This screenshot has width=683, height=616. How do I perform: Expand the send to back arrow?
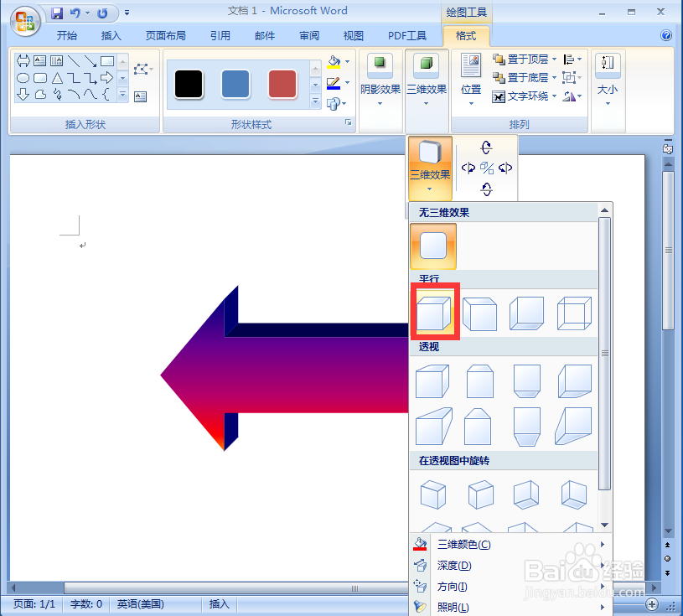click(555, 78)
